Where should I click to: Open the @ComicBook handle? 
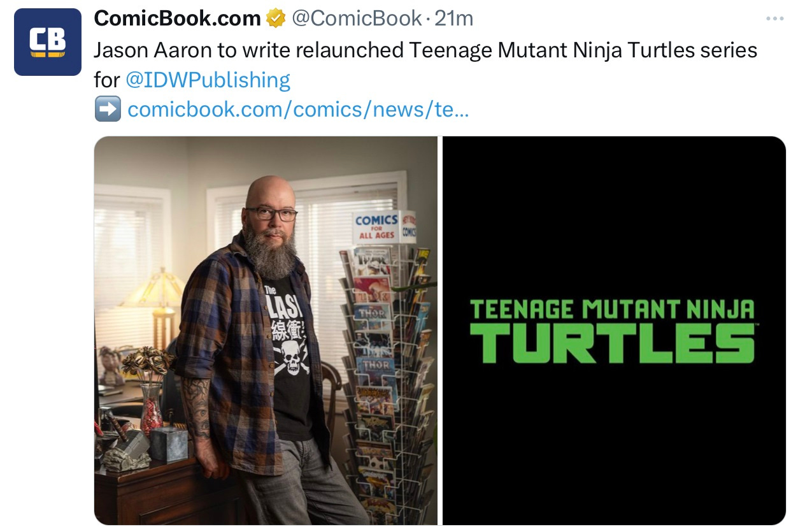pyautogui.click(x=356, y=19)
